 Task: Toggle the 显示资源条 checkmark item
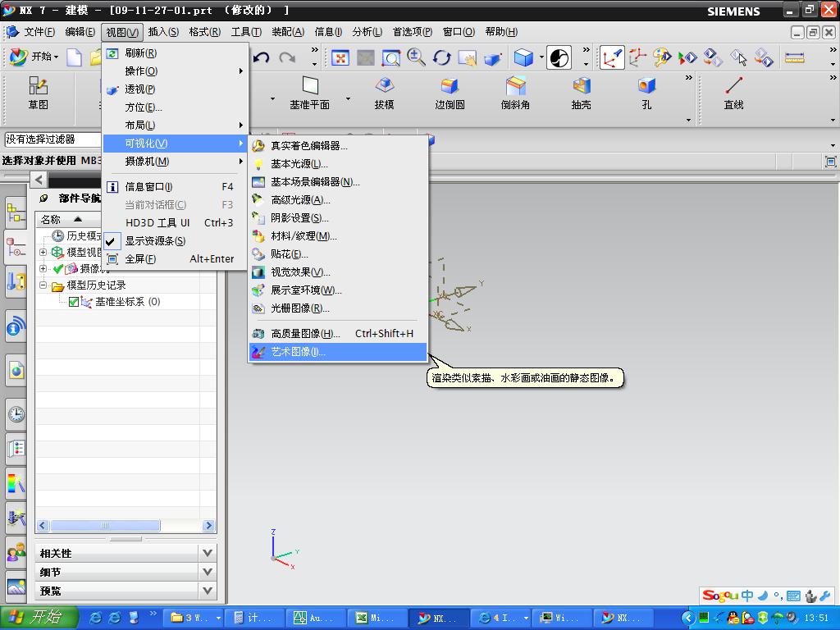click(x=175, y=241)
